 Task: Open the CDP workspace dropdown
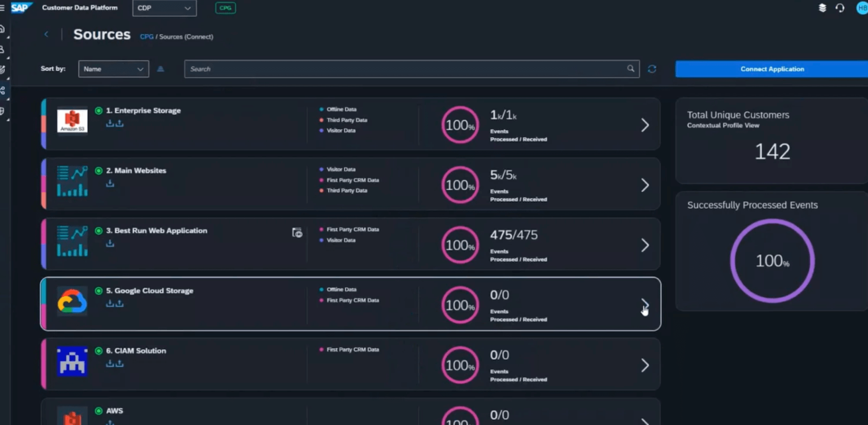[164, 8]
